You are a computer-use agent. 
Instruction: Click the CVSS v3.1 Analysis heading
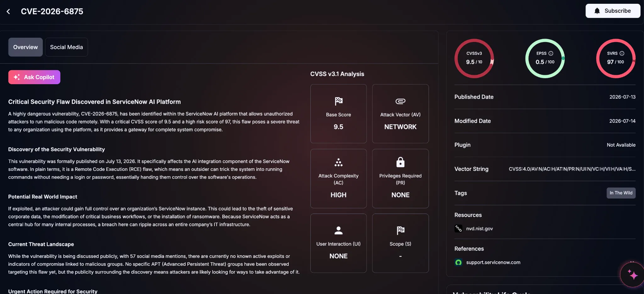(337, 74)
